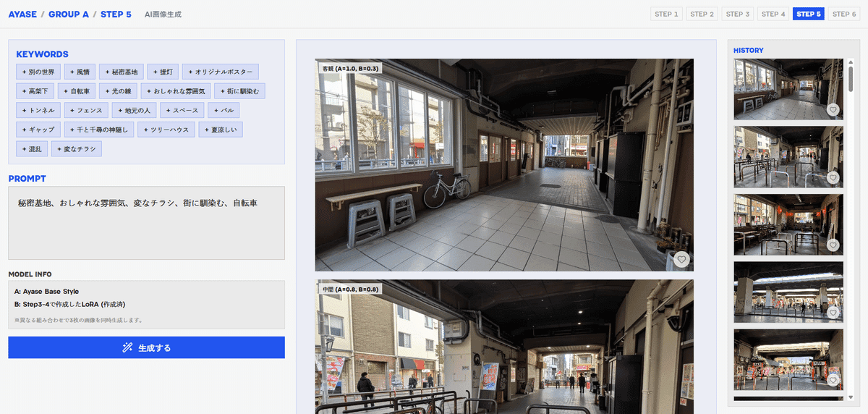Go to STEP 4 tab
Viewport: 868px width, 414px height.
773,14
